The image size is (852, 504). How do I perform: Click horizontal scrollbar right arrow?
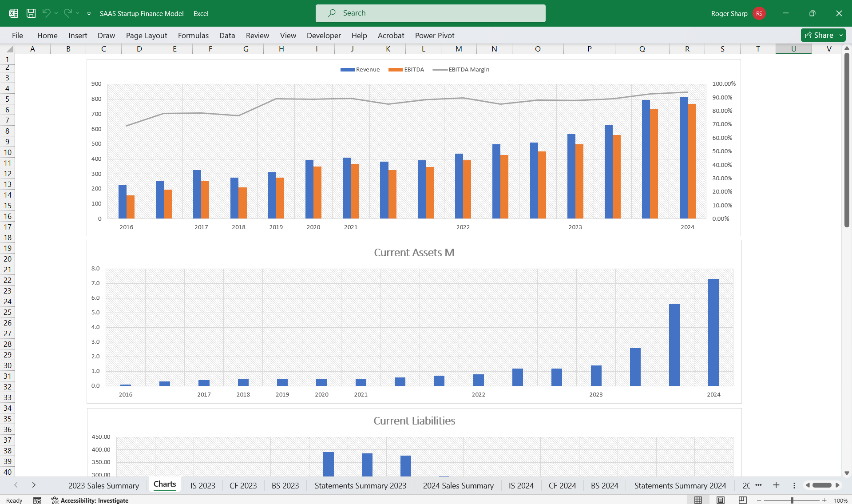point(838,485)
